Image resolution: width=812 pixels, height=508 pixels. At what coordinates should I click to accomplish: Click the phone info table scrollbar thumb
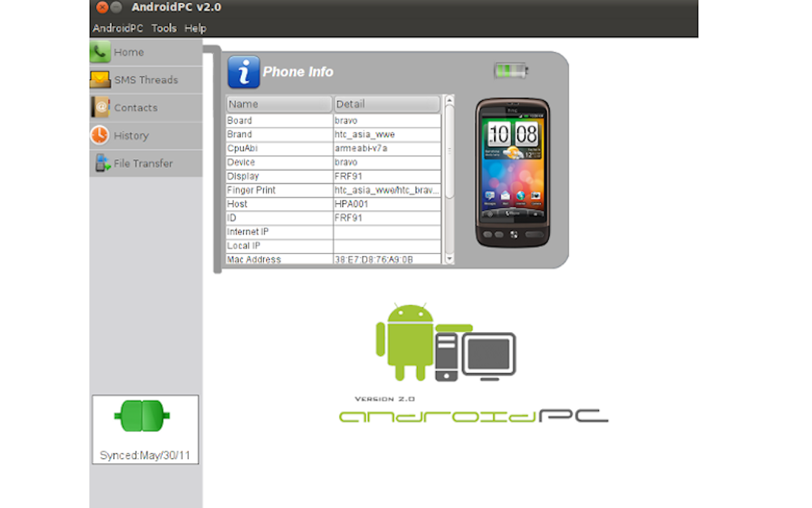coord(449,152)
